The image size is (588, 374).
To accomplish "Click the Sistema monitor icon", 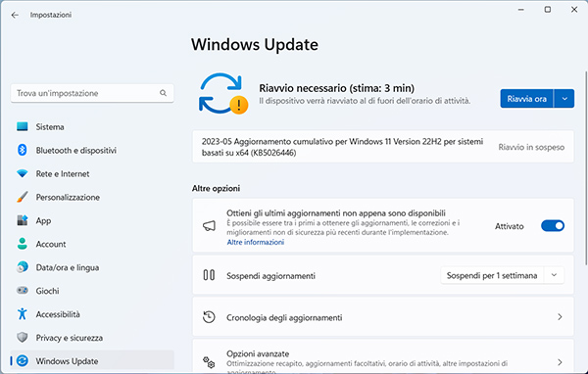I will pos(23,126).
